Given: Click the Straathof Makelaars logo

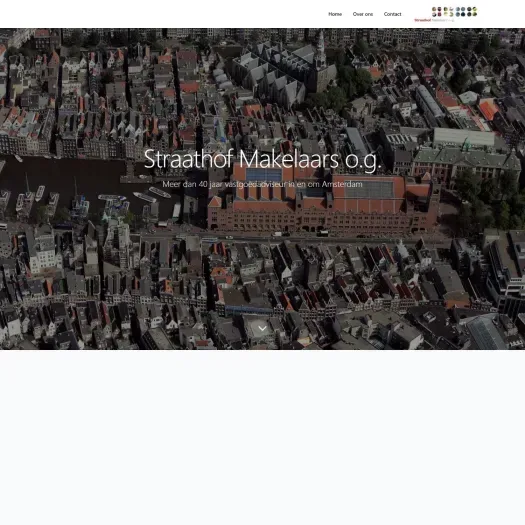Looking at the screenshot, I should (446, 14).
